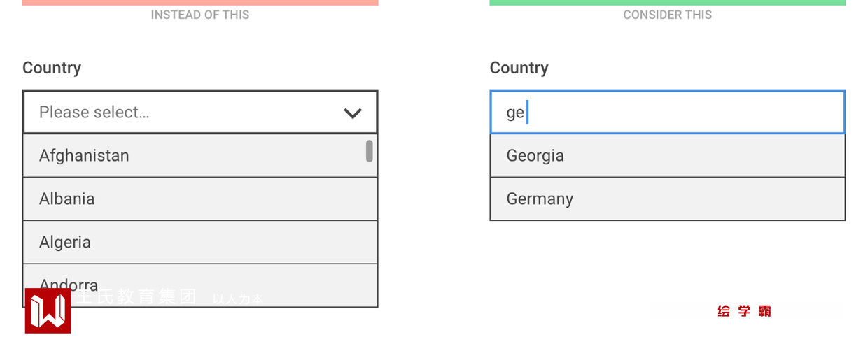Click the red bar above 'INSTEAD OF THIS'
Image resolution: width=868 pixels, height=351 pixels.
[x=200, y=2]
